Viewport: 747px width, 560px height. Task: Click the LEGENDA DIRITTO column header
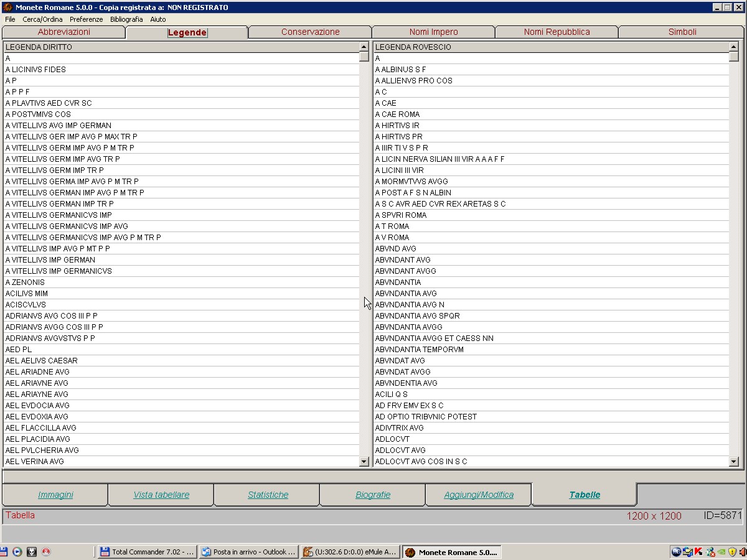click(x=181, y=47)
